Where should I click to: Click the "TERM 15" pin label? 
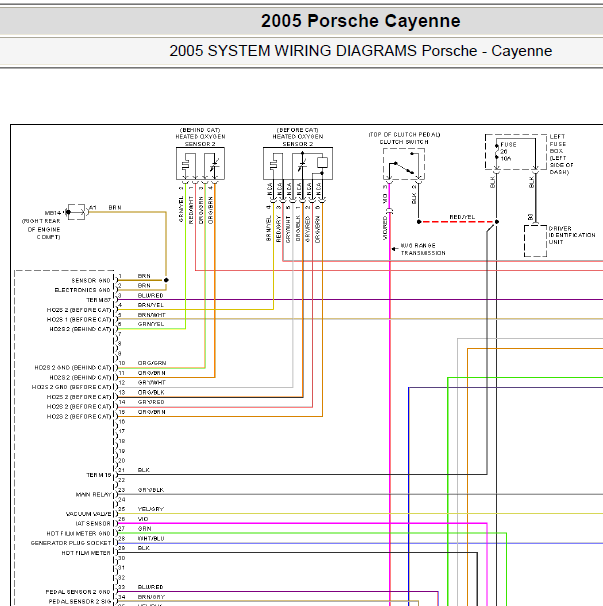[99, 475]
